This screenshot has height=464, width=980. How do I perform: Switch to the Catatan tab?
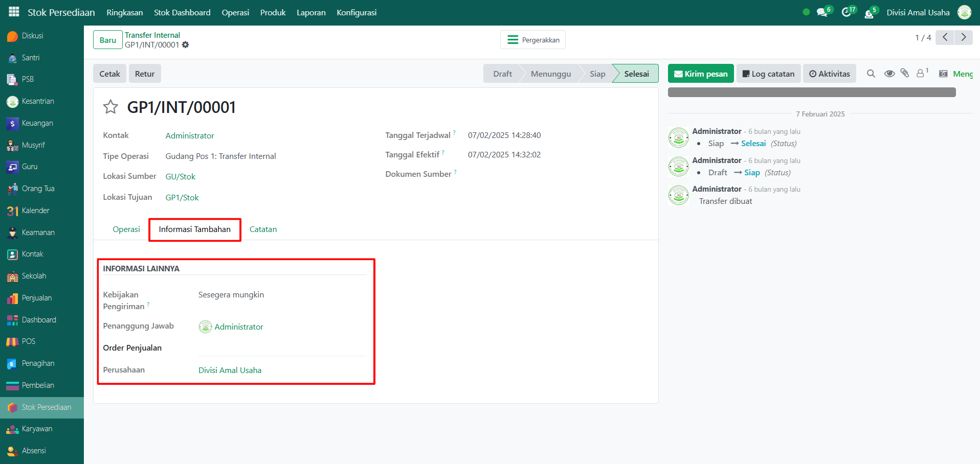[x=263, y=229]
